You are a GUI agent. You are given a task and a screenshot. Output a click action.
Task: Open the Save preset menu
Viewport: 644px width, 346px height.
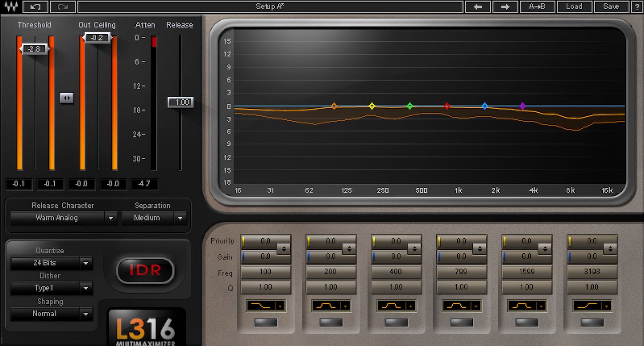click(x=611, y=7)
